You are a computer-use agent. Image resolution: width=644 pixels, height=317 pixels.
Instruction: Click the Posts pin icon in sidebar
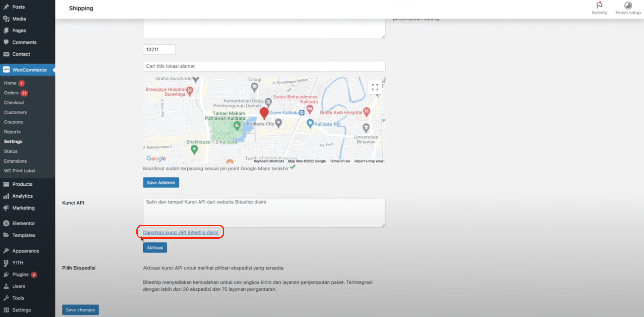click(x=6, y=7)
